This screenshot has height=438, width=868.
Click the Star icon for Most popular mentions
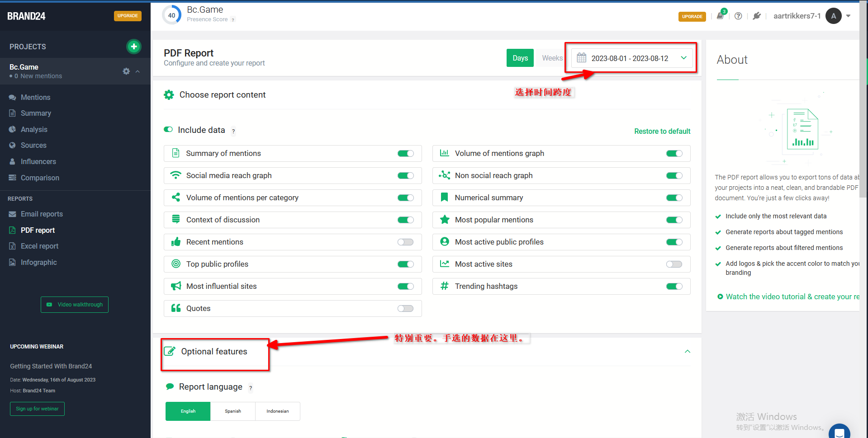445,220
